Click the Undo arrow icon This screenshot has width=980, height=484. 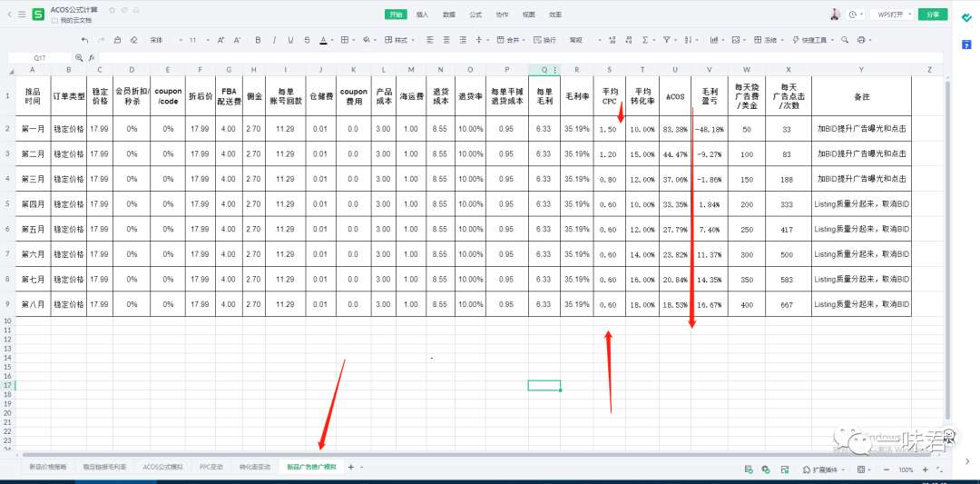pyautogui.click(x=85, y=40)
